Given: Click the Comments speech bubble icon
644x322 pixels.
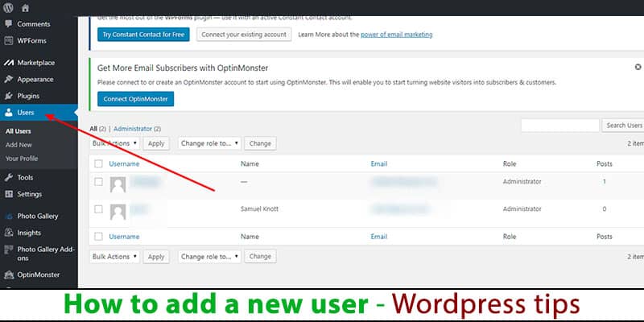Looking at the screenshot, I should [x=9, y=24].
